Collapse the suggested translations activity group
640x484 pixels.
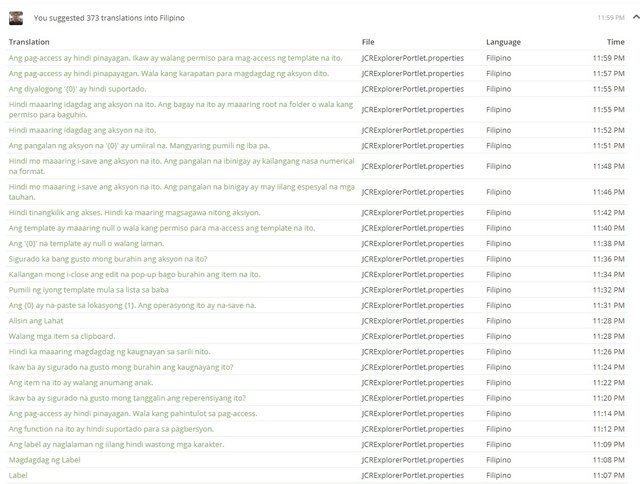(x=634, y=16)
